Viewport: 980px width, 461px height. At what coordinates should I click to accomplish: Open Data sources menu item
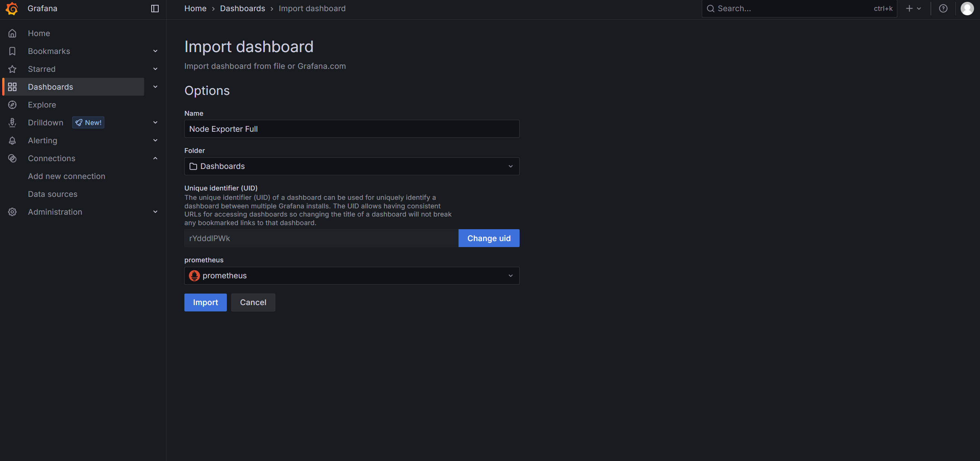coord(53,194)
